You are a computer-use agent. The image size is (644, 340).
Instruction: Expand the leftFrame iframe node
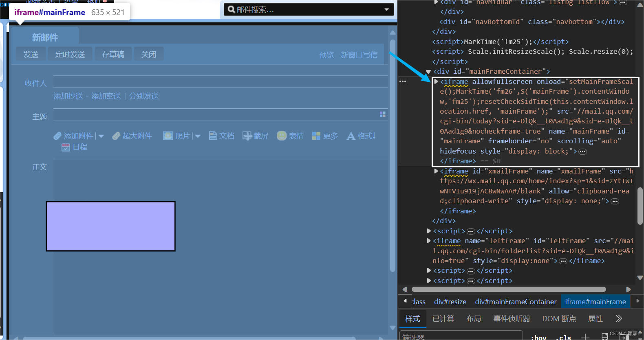click(x=429, y=241)
